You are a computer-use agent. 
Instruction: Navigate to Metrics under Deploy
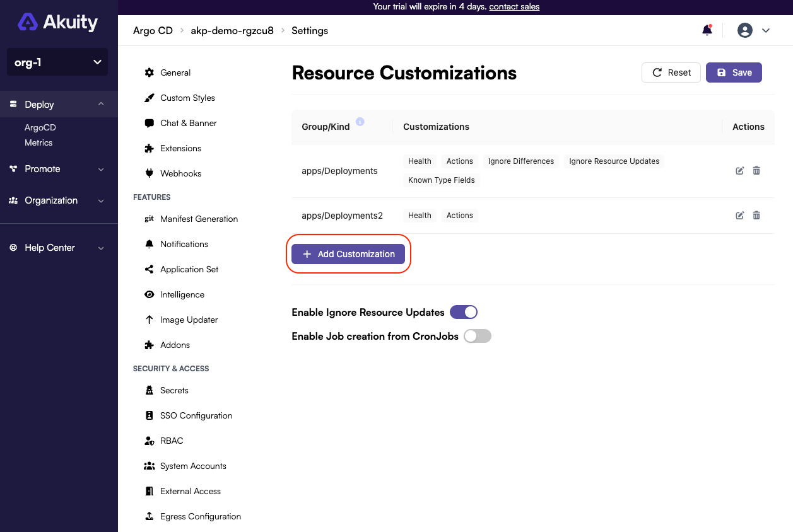click(x=38, y=142)
